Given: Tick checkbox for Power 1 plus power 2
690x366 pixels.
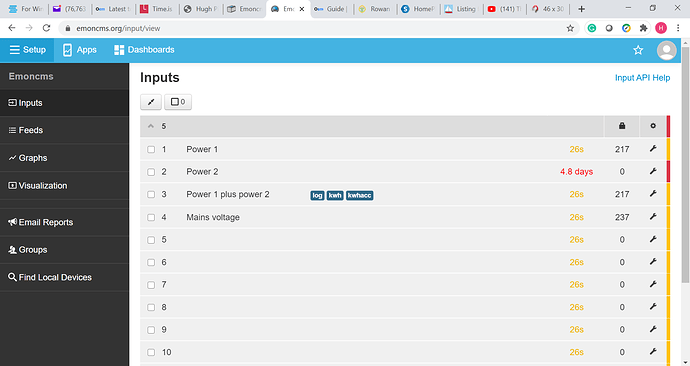Looking at the screenshot, I should (x=151, y=194).
